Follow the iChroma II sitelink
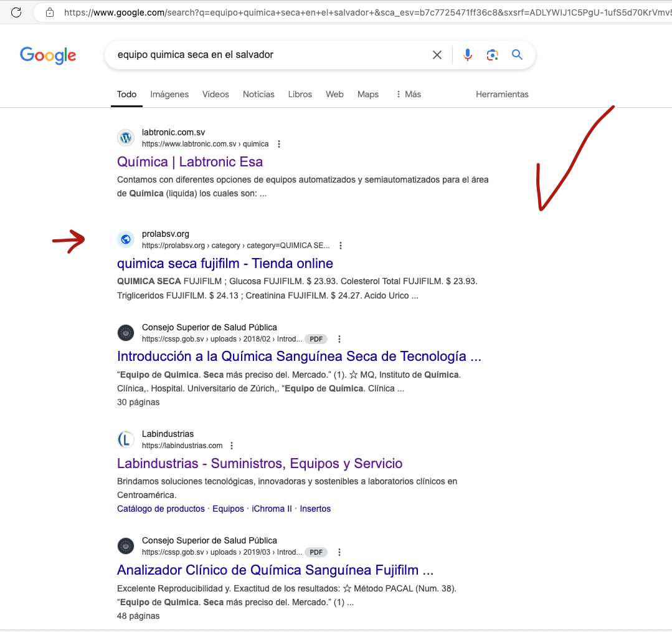 coord(272,509)
